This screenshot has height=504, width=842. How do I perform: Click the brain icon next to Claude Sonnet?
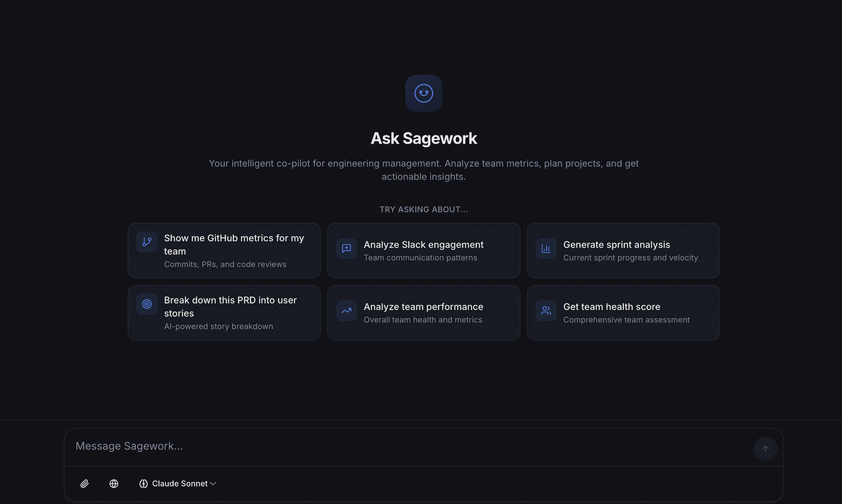pos(144,483)
